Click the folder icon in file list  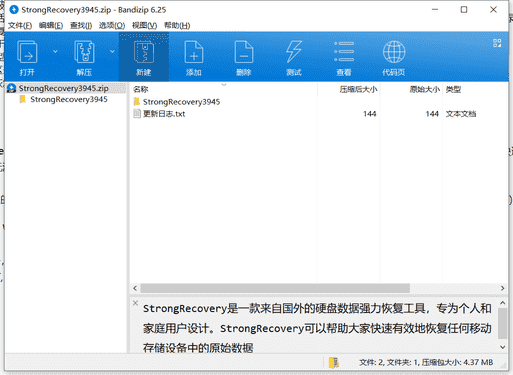137,102
